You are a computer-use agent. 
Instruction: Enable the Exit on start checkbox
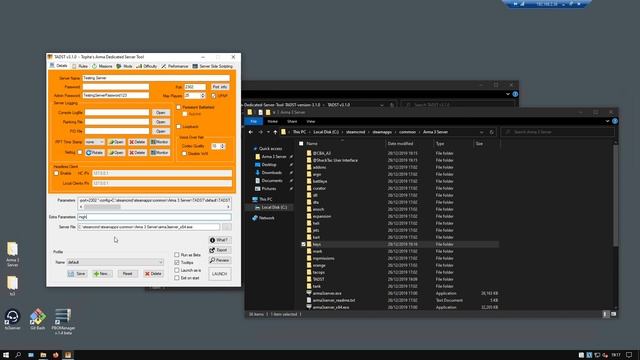[x=177, y=278]
